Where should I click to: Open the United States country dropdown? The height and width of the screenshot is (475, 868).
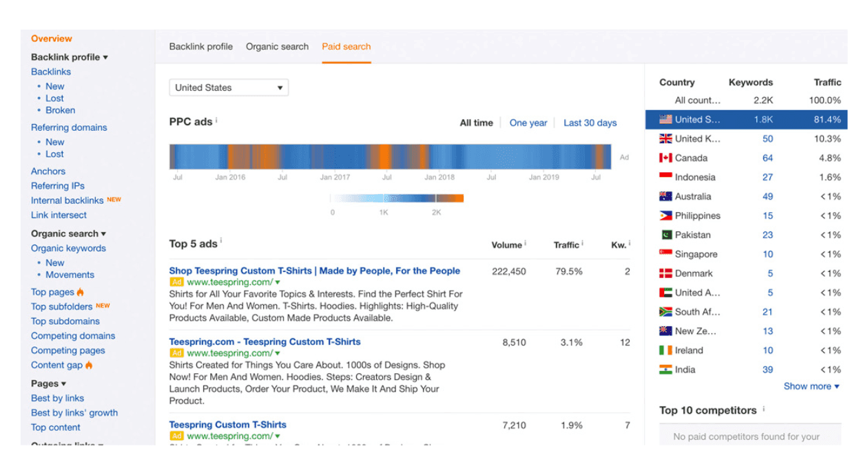pyautogui.click(x=229, y=87)
